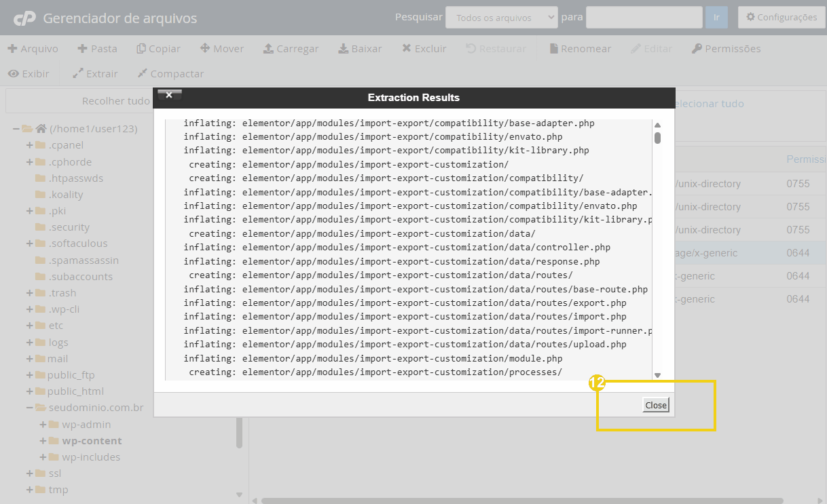Select the mail folder in the tree
Screen dimensions: 827x504
58,359
